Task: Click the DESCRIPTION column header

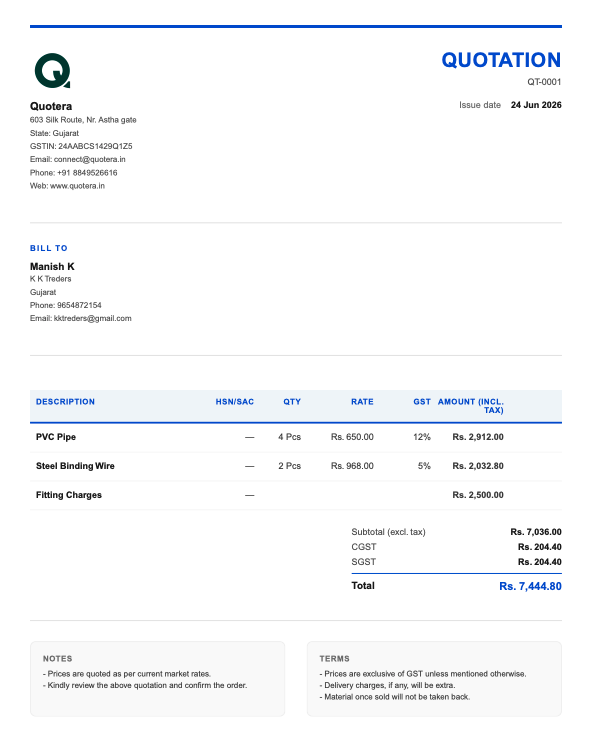Action: click(x=65, y=402)
